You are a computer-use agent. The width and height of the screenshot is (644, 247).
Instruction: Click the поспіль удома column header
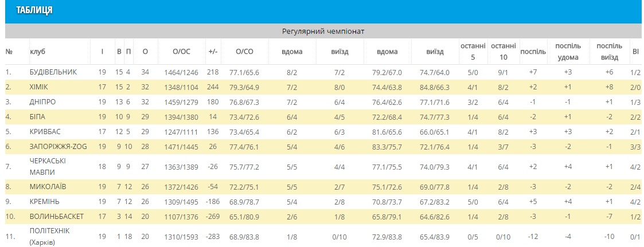pos(568,52)
